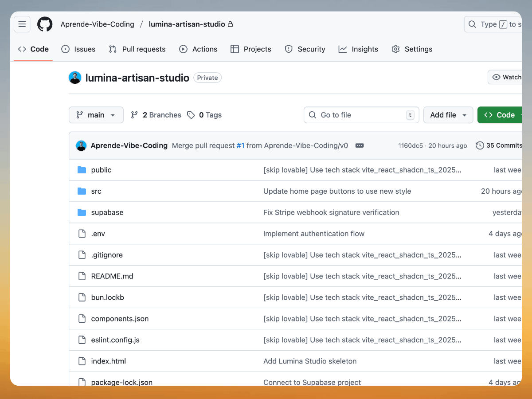
Task: Click the public folder icon
Action: [x=82, y=170]
